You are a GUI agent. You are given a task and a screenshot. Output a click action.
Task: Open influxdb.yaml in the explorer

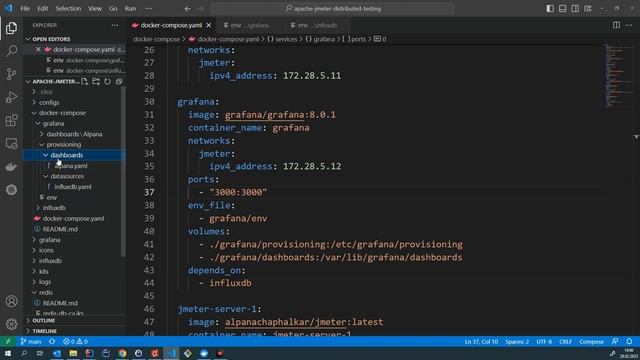pos(73,187)
